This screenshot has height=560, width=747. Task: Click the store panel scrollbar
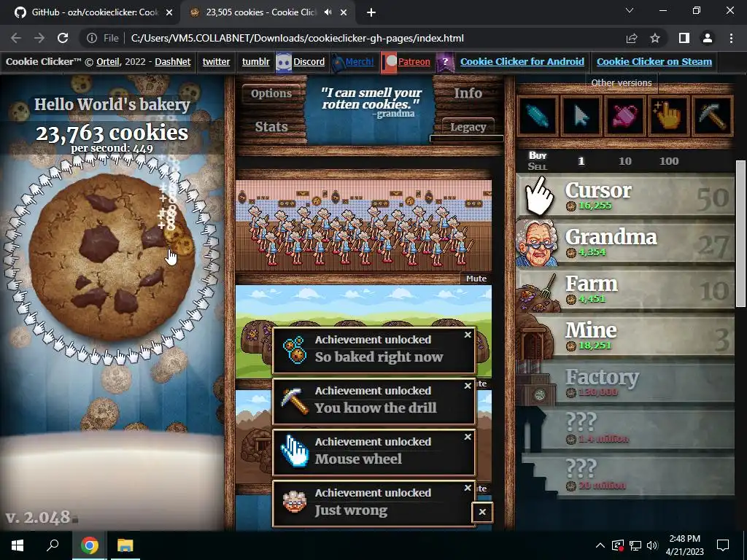point(740,233)
